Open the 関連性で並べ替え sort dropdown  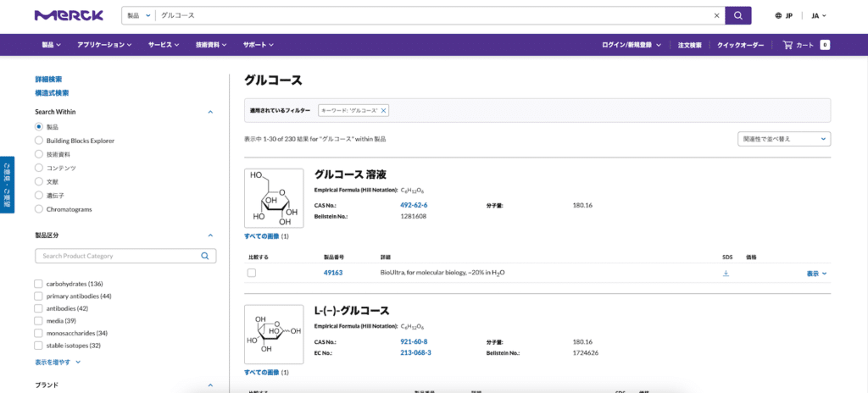click(x=783, y=139)
